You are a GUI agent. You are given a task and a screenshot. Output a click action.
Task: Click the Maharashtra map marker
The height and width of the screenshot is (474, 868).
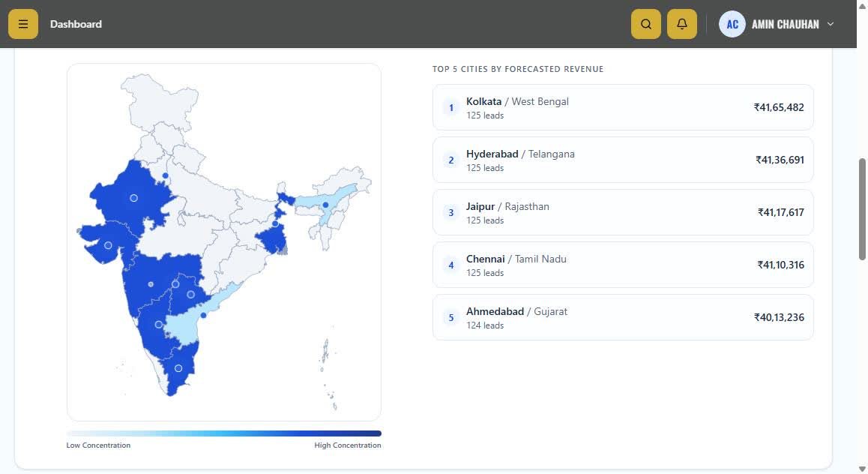(151, 284)
